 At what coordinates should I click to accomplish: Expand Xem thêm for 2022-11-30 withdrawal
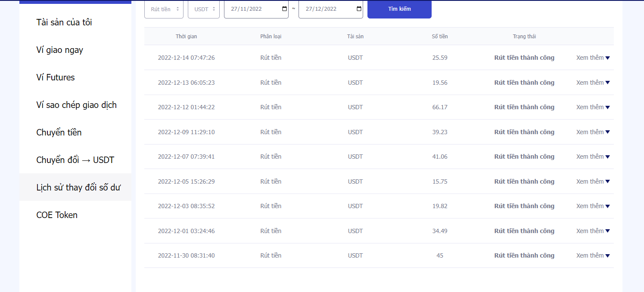[593, 255]
